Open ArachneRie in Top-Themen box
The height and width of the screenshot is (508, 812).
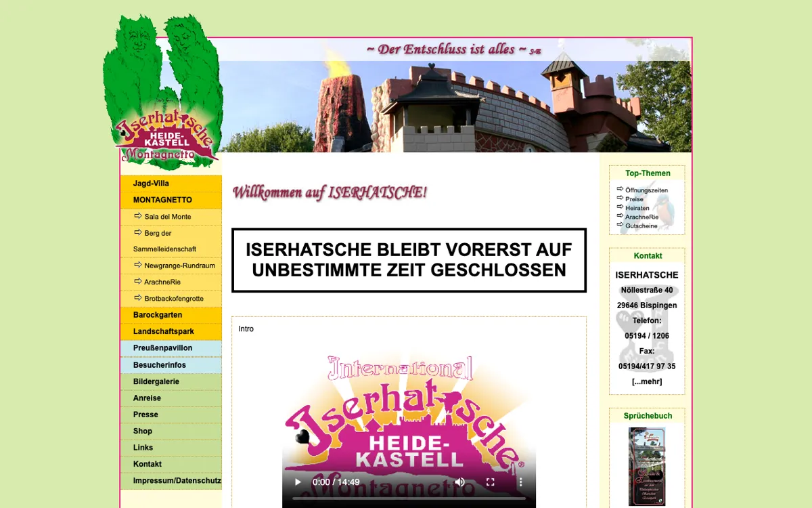coord(641,217)
